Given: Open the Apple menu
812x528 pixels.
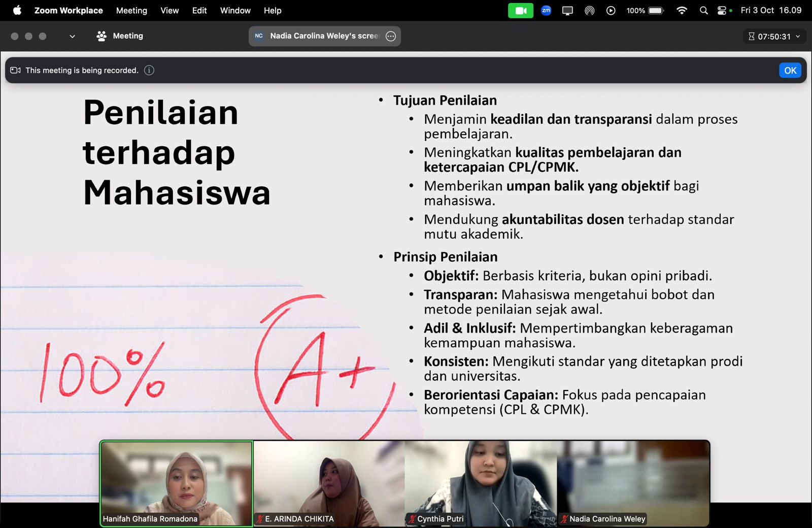Looking at the screenshot, I should tap(17, 11).
